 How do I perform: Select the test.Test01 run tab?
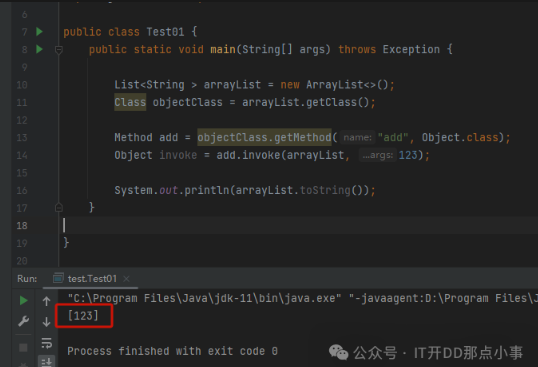92,279
